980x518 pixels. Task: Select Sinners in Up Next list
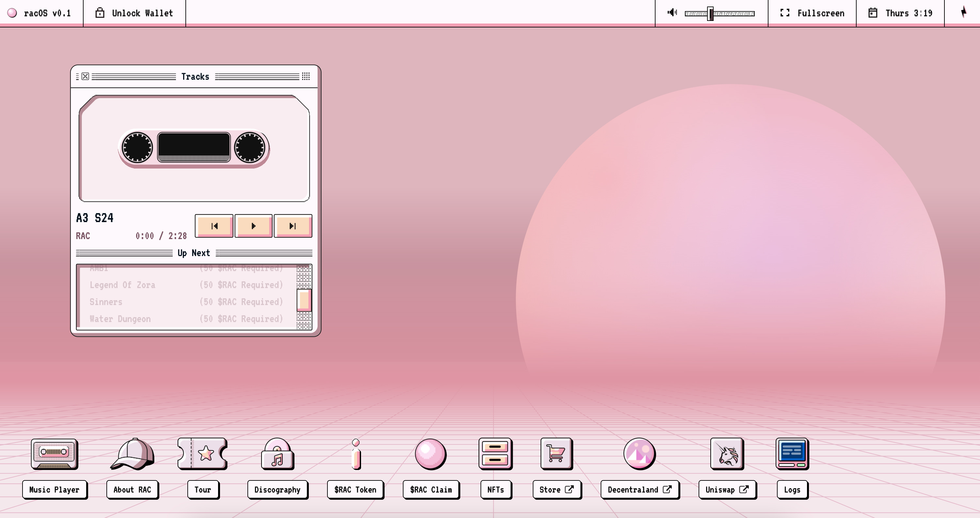[186, 302]
